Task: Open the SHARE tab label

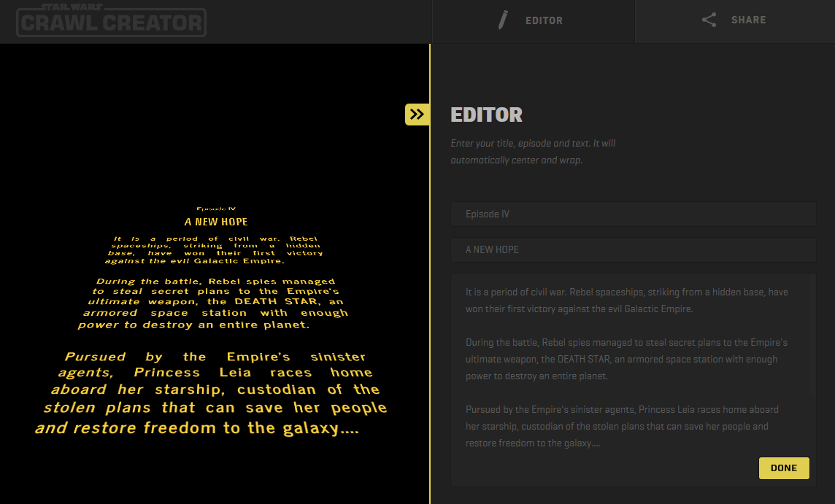Action: 748,20
